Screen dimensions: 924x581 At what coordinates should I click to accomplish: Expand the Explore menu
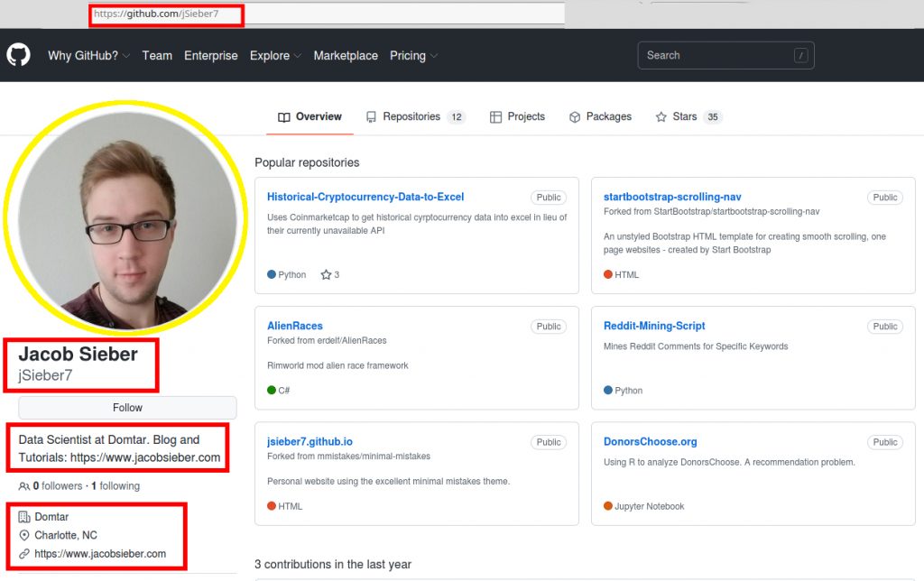275,55
